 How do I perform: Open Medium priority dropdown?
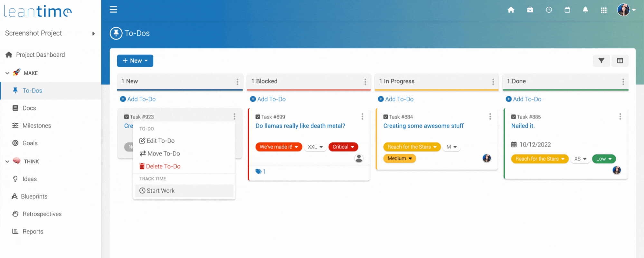coord(400,158)
